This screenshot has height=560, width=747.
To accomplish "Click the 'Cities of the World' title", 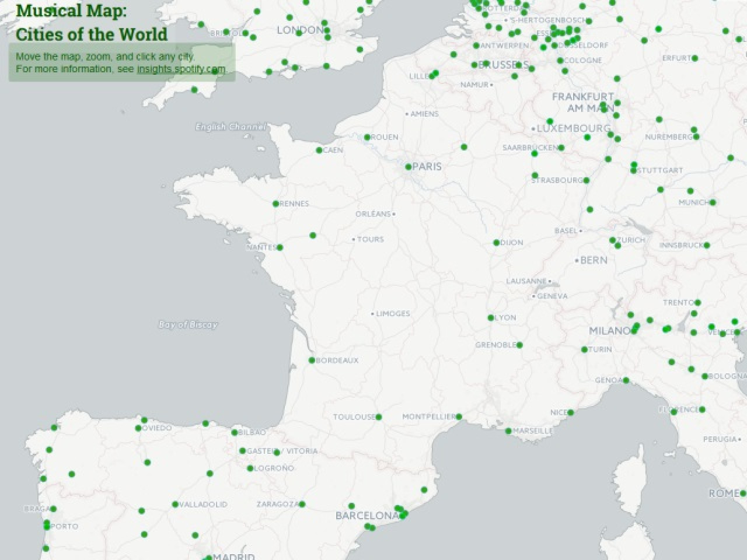I will click(x=91, y=34).
